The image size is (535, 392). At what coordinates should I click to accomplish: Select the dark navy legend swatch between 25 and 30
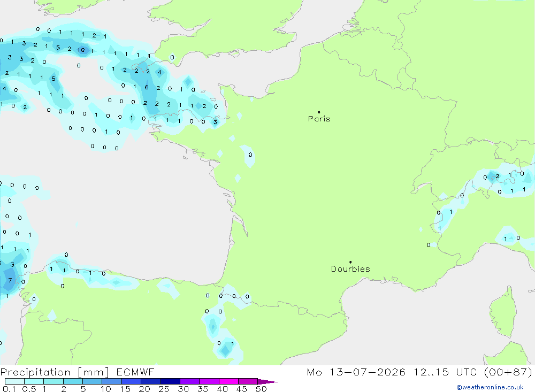tap(170, 381)
